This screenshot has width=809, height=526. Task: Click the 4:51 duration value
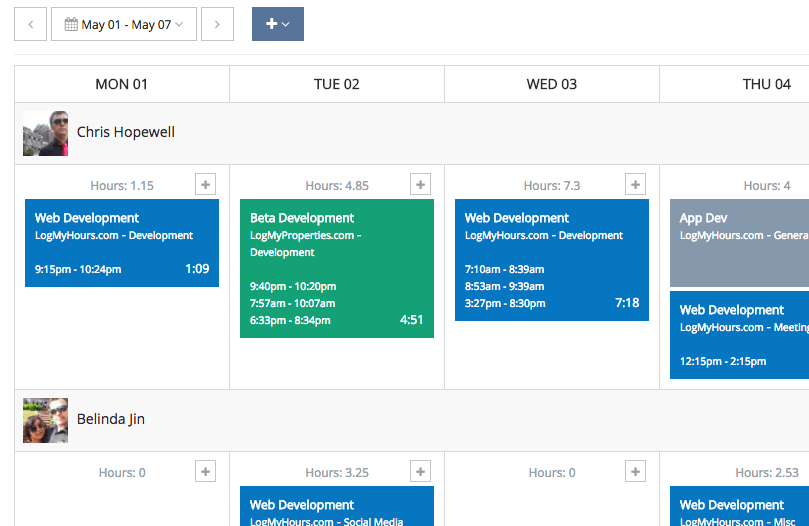[x=411, y=320]
